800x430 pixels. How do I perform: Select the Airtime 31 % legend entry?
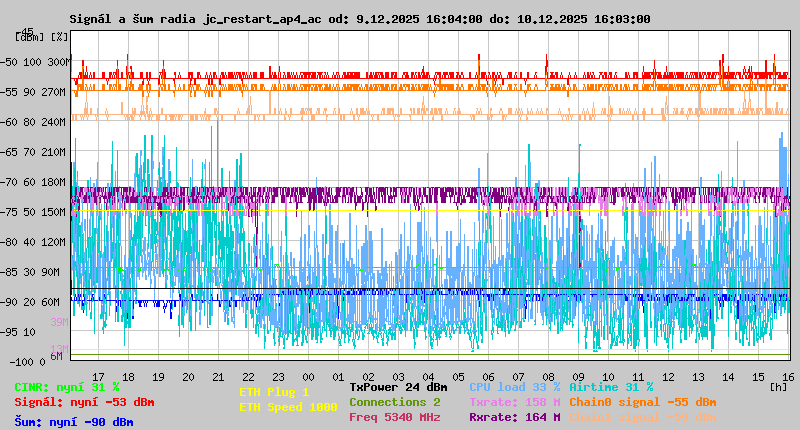(x=610, y=387)
